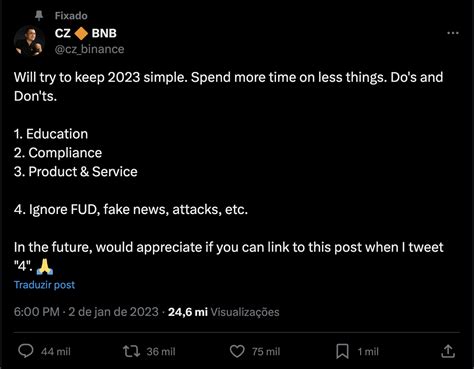474x369 pixels.
Task: Open the @cz_binance handle link
Action: point(89,49)
